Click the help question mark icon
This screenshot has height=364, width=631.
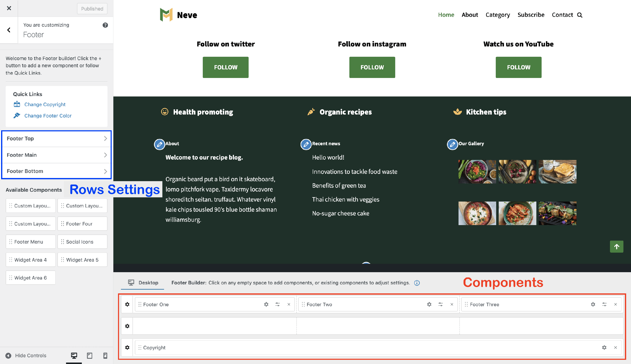point(105,25)
